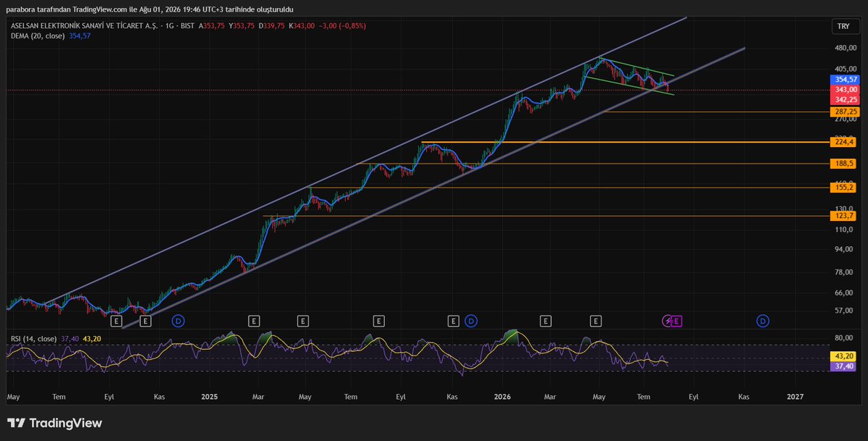This screenshot has width=868, height=441.
Task: Click the 110,0 price scale value
Action: pyautogui.click(x=845, y=229)
